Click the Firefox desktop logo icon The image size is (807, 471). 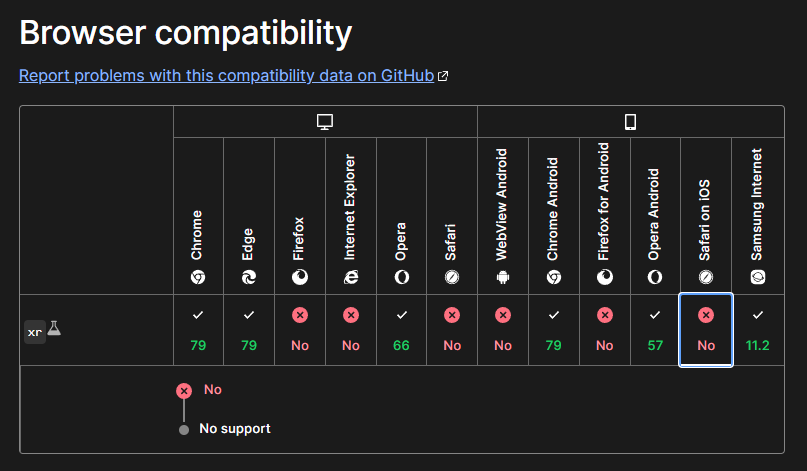click(300, 277)
